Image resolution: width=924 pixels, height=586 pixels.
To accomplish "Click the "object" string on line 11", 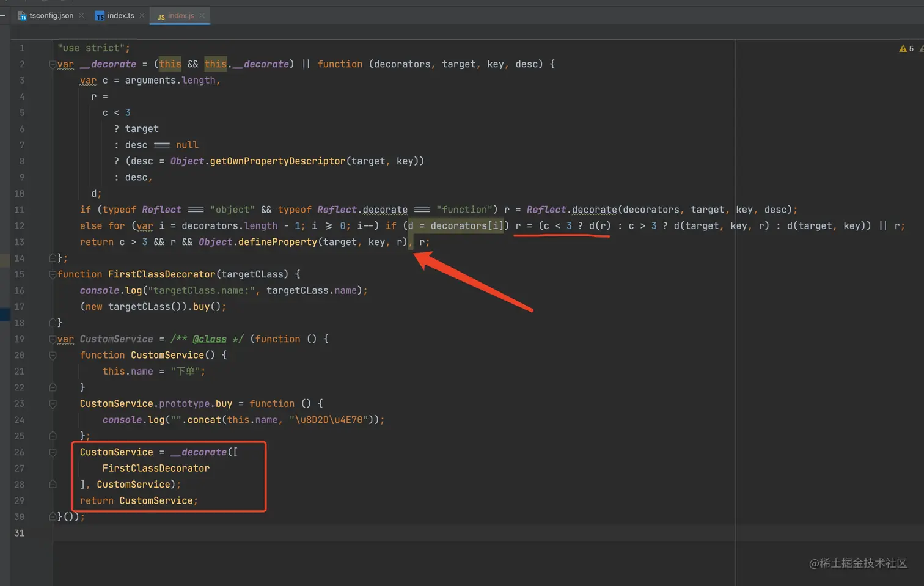I will point(232,210).
